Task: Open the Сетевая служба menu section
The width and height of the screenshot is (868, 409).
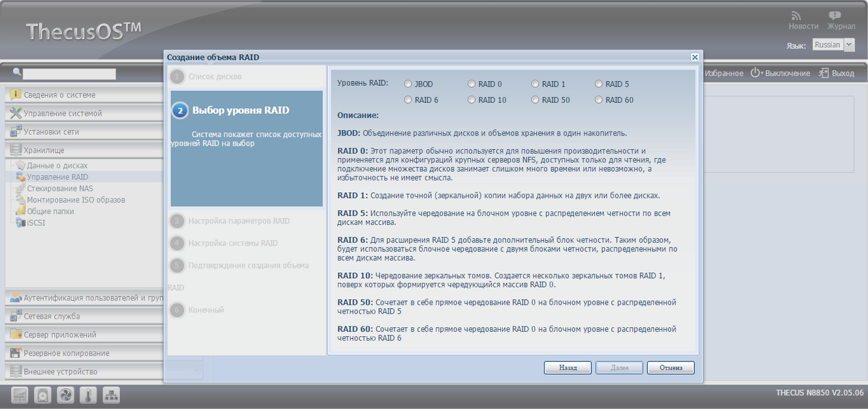Action: click(x=52, y=316)
